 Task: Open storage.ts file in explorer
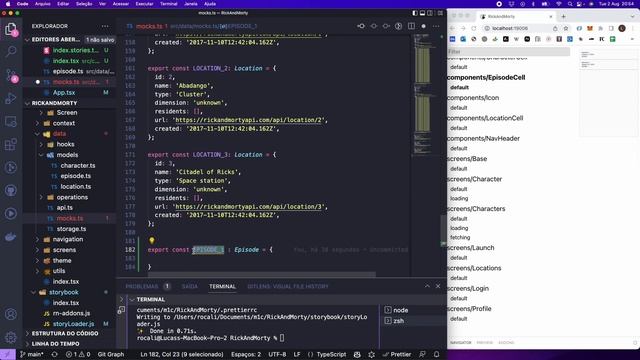(71, 229)
